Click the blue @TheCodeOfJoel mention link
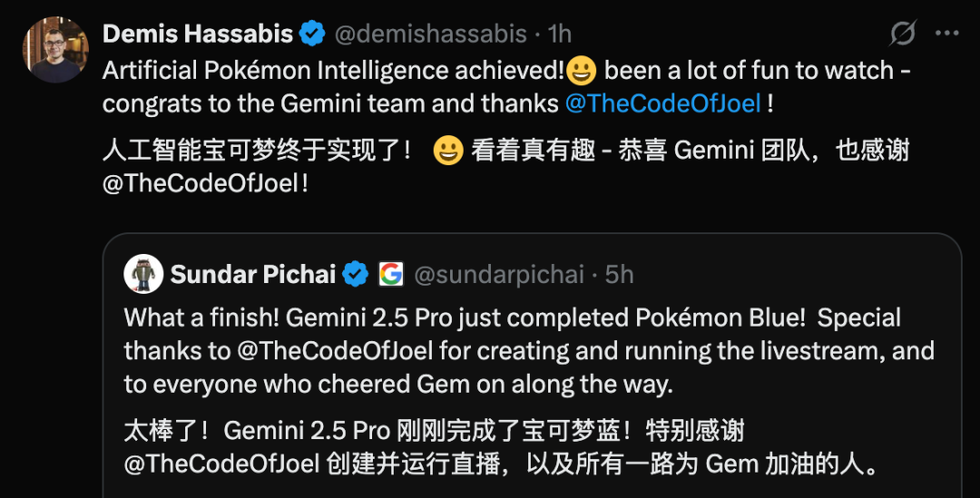Image resolution: width=980 pixels, height=498 pixels. coord(663,103)
